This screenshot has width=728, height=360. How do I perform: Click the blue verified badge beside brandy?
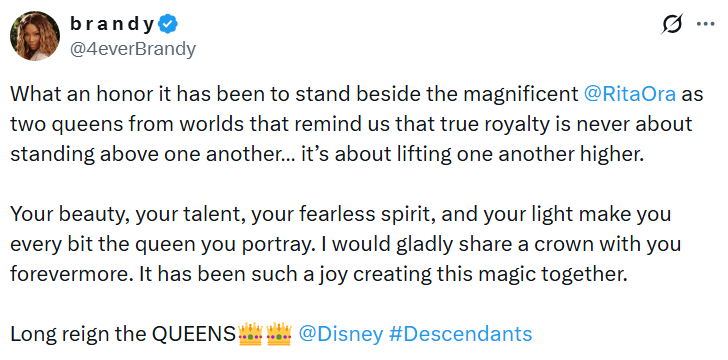[x=168, y=24]
